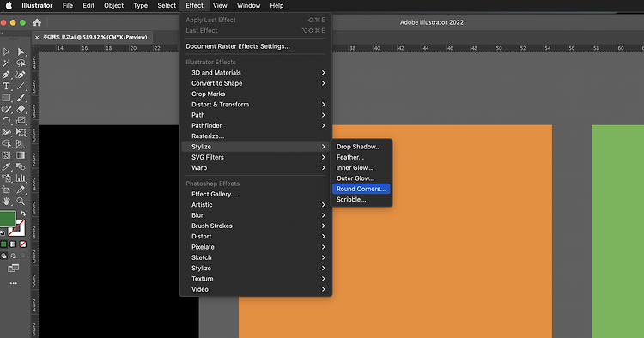Switch paint mode to Gradient
This screenshot has width=644, height=338.
tap(13, 244)
